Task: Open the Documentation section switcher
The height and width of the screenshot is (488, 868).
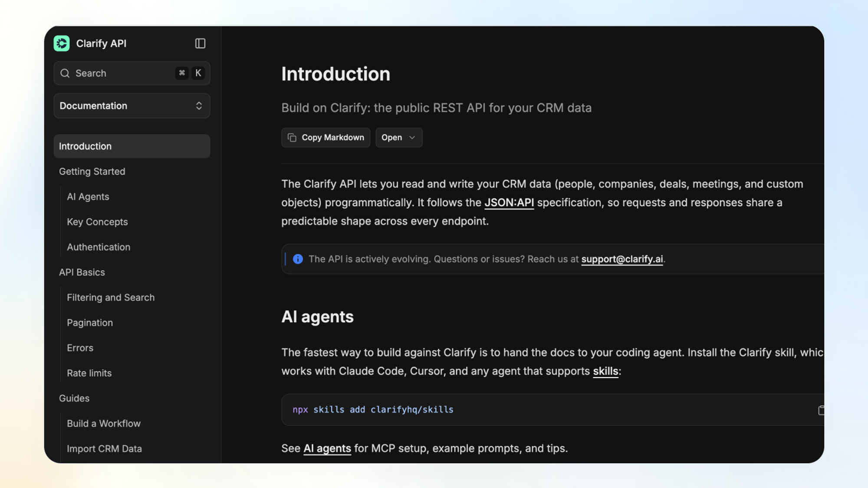Action: (132, 106)
